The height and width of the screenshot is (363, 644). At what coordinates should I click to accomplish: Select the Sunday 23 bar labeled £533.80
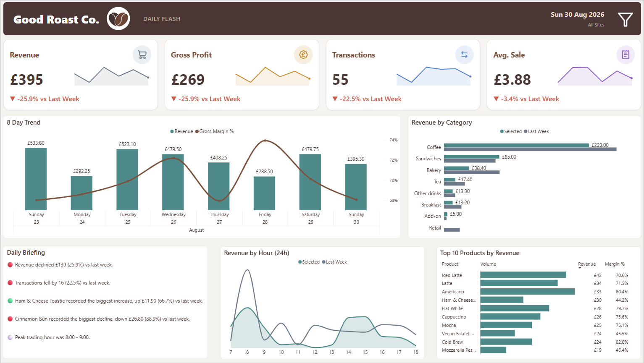pos(36,179)
